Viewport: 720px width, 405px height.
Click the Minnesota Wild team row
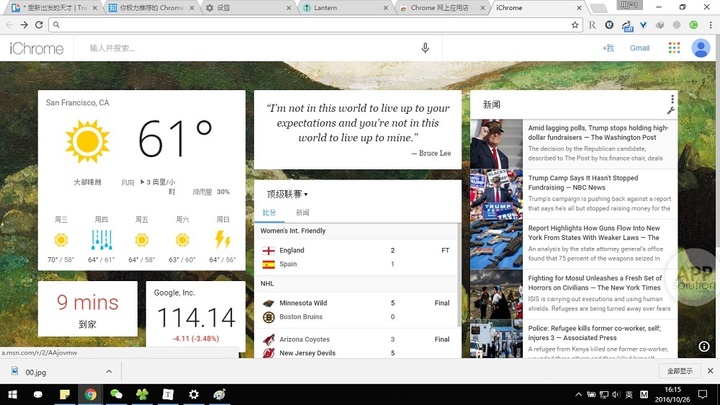pyautogui.click(x=356, y=303)
